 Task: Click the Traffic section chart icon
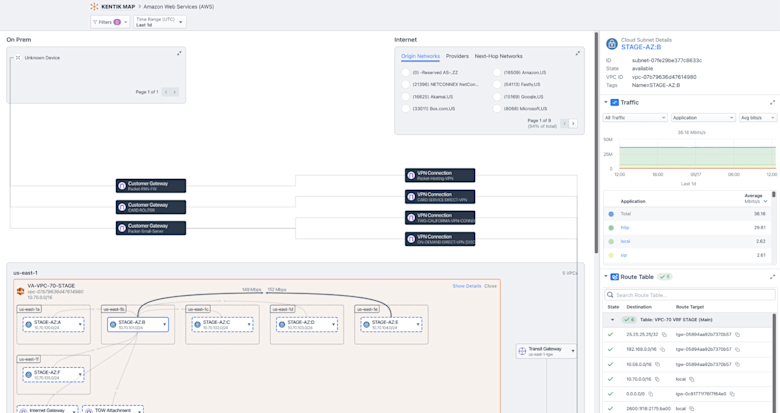tap(614, 103)
